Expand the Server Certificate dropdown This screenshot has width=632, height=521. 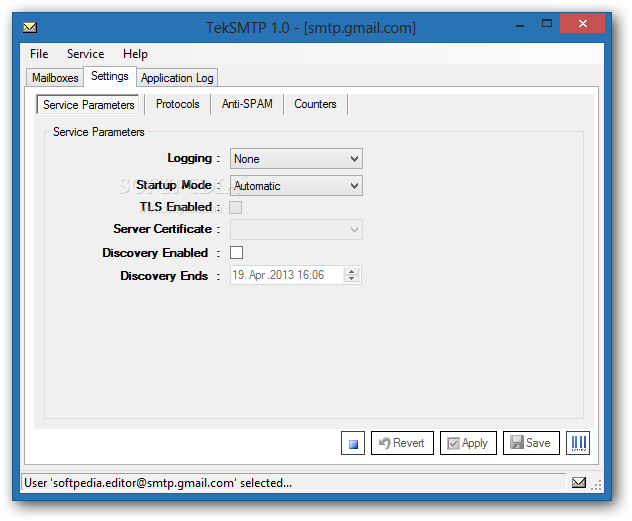point(296,230)
